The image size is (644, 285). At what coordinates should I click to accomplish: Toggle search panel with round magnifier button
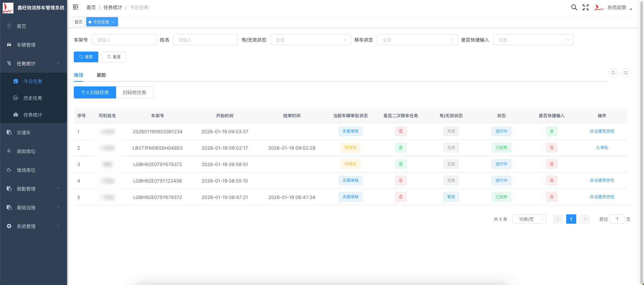(x=613, y=73)
